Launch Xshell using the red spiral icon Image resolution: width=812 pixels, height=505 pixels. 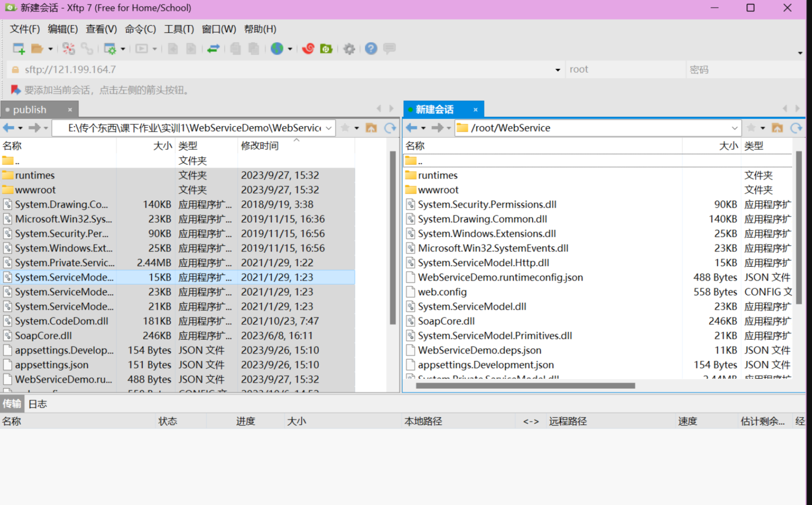coord(308,48)
